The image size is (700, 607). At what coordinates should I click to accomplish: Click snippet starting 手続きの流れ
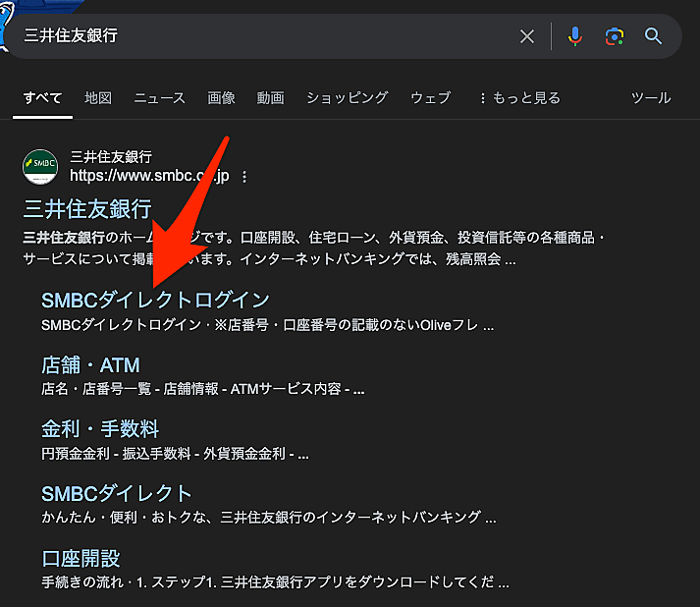point(275,582)
